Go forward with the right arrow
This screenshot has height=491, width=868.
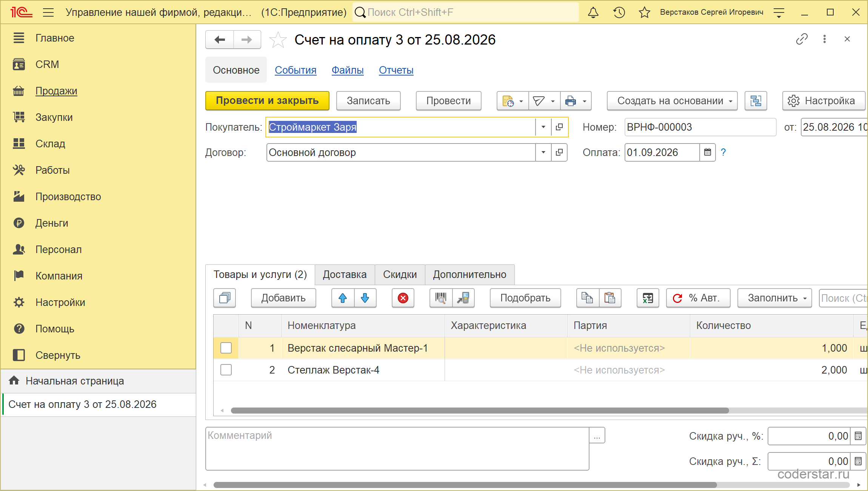pyautogui.click(x=247, y=40)
